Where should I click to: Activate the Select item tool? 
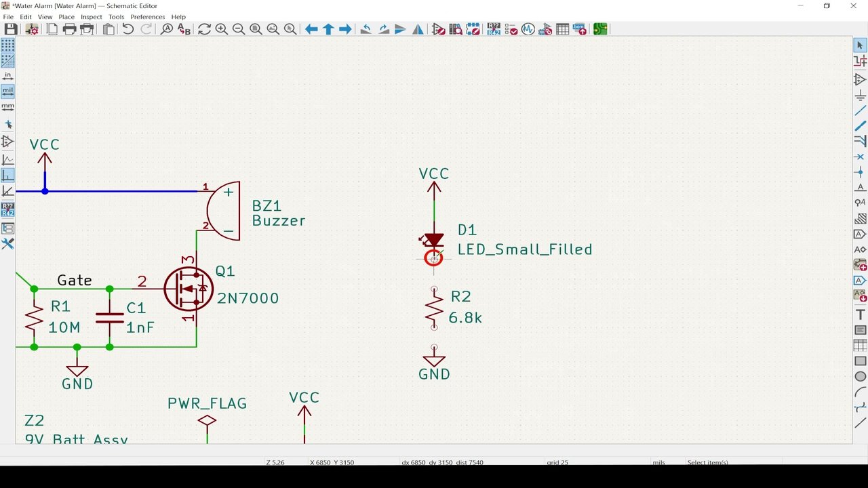click(860, 45)
